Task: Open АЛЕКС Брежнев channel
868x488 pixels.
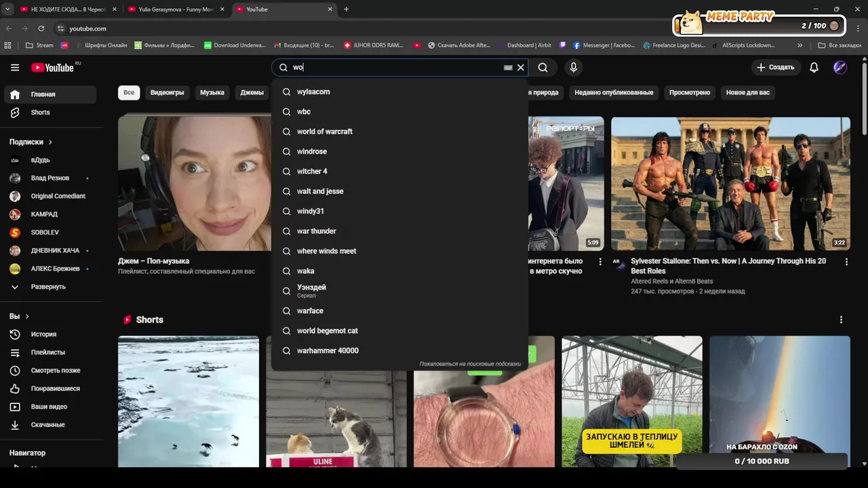Action: coord(50,268)
